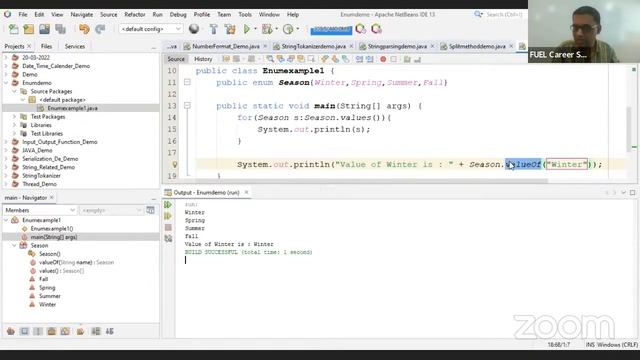The width and height of the screenshot is (640, 360).
Task: Click the Clean and Build icon
Action: (230, 29)
